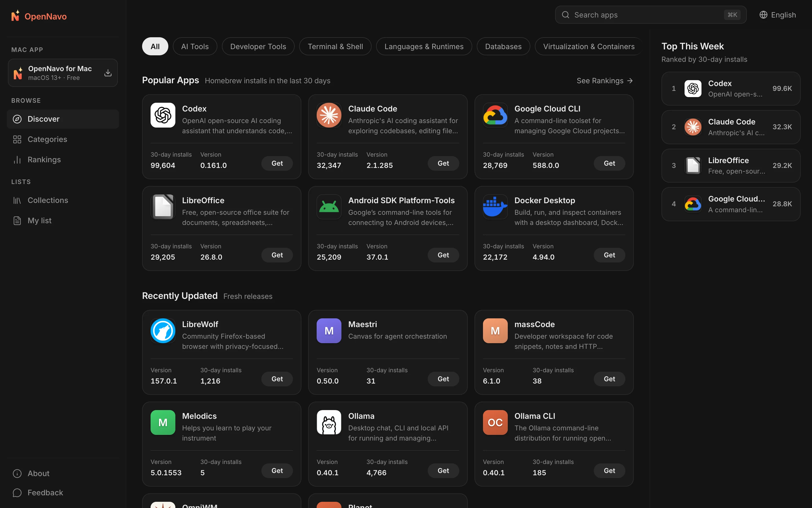The width and height of the screenshot is (812, 508).
Task: Get the Codex app
Action: click(277, 163)
